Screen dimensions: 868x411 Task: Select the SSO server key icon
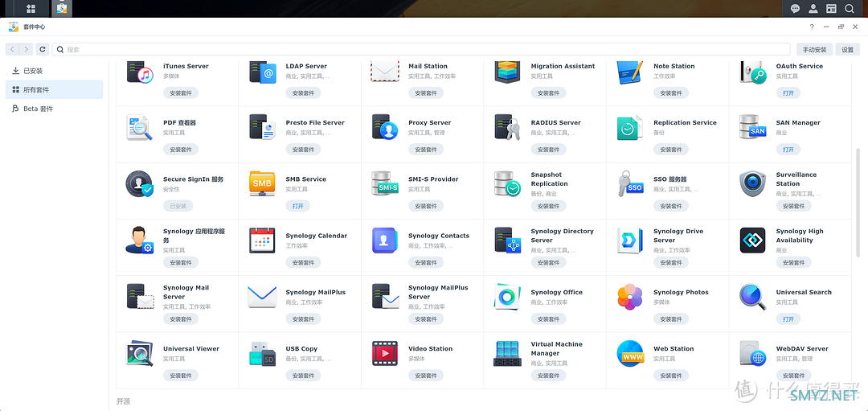point(630,184)
